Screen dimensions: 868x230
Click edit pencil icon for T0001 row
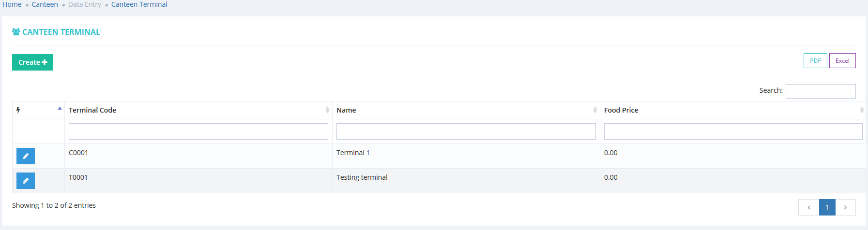(26, 181)
